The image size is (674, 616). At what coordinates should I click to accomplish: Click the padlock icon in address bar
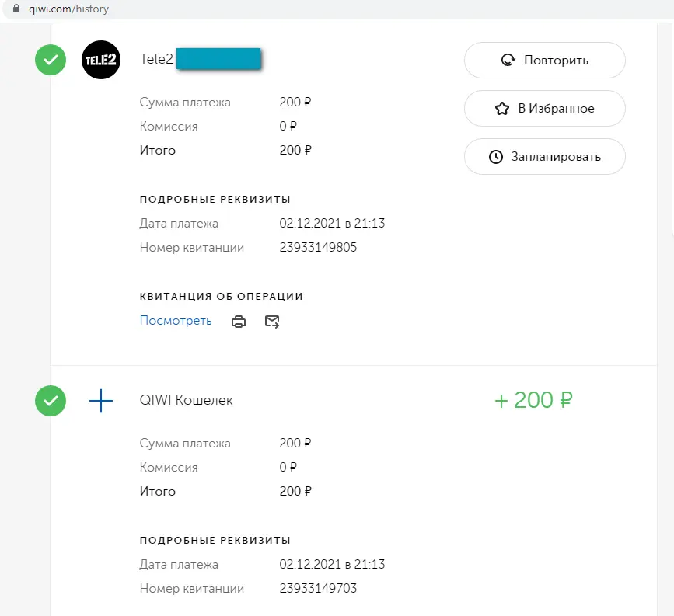pyautogui.click(x=16, y=9)
